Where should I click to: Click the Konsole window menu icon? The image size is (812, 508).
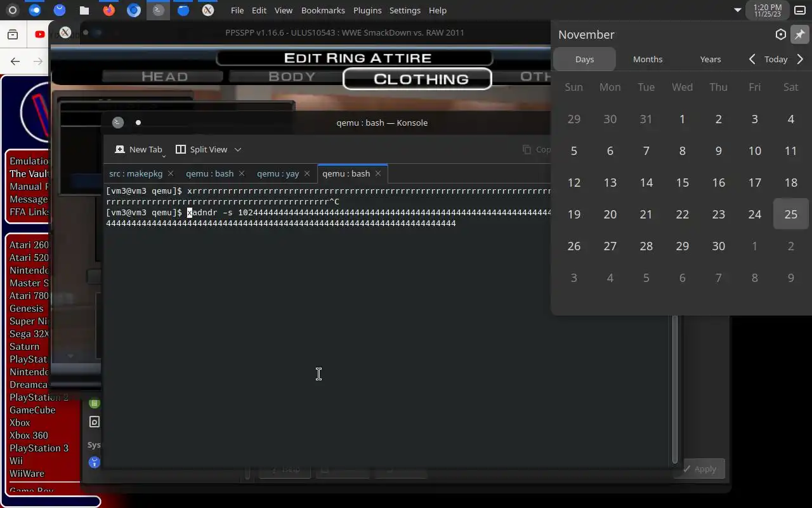pos(117,123)
